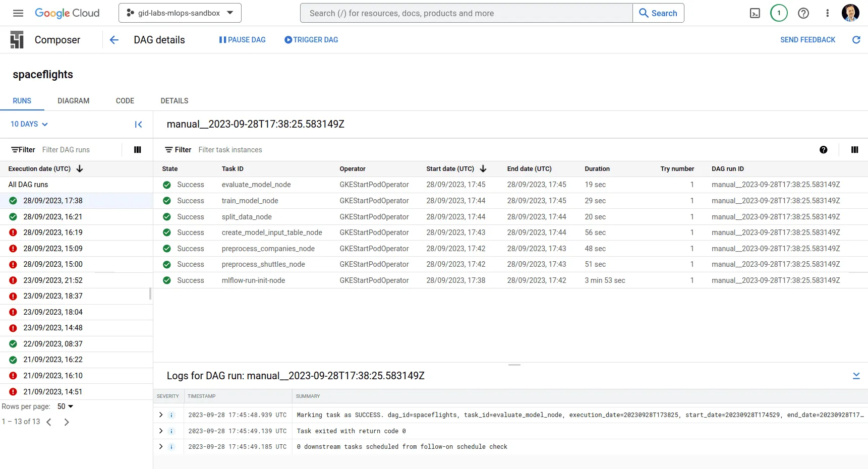Image resolution: width=868 pixels, height=469 pixels.
Task: Open the gid-labs-mlops-sandbox project selector
Action: coord(180,13)
